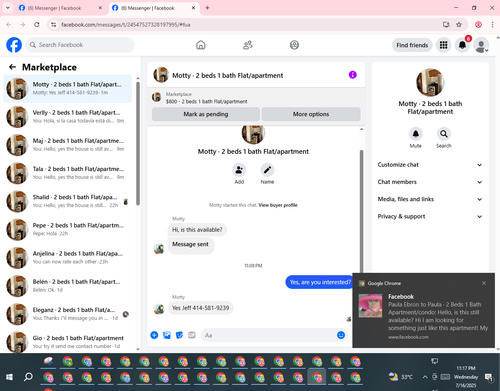Open the Anjelina conversation

click(68, 258)
